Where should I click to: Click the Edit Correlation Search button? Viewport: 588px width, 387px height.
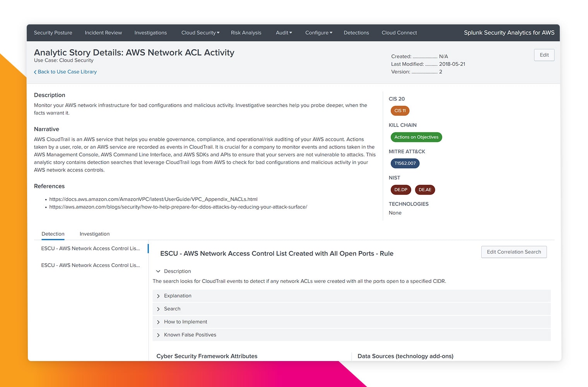514,252
